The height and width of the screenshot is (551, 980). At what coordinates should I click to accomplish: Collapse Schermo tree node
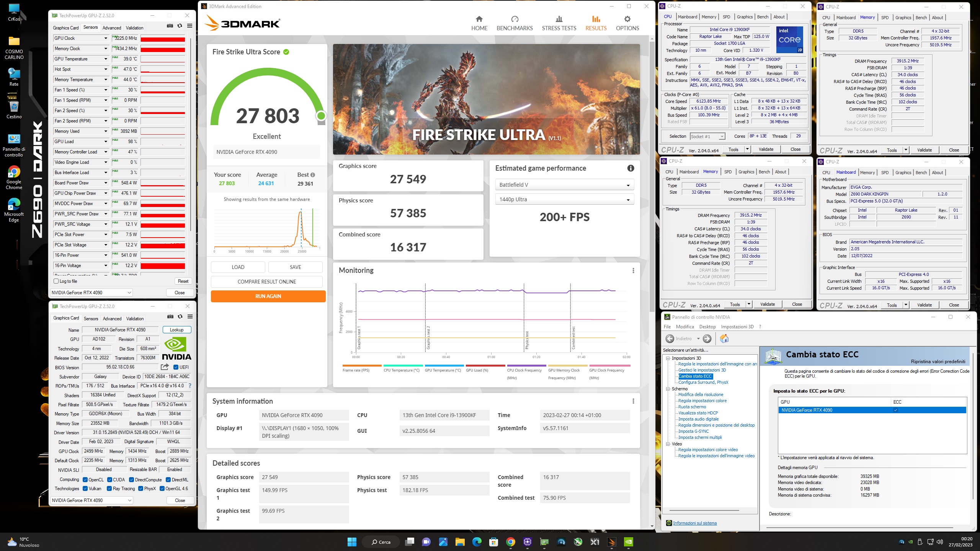[x=668, y=389]
